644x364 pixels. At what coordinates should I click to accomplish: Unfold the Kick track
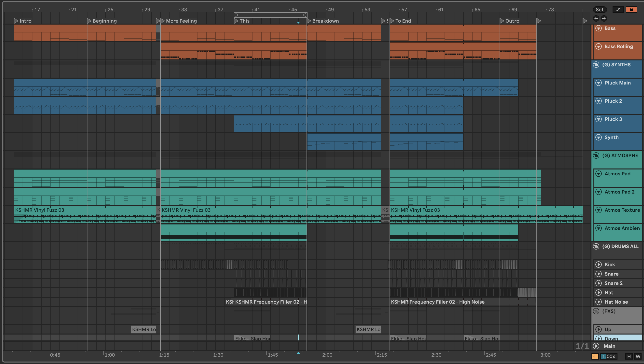pyautogui.click(x=599, y=265)
